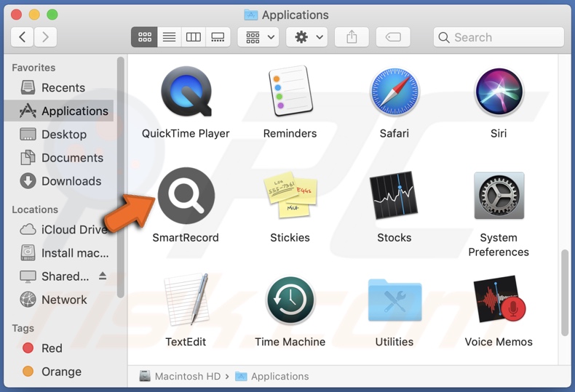Click the Tags section header
This screenshot has width=575, height=392.
23,328
